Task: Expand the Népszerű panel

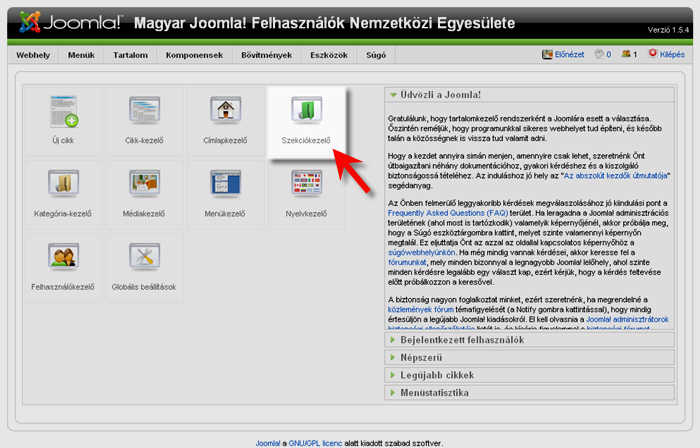Action: [529, 358]
